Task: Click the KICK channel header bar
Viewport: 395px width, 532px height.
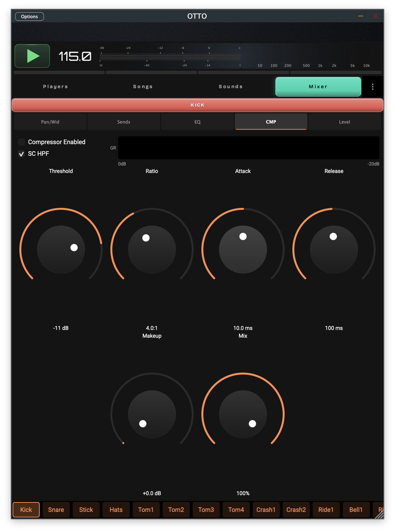Action: 197,105
